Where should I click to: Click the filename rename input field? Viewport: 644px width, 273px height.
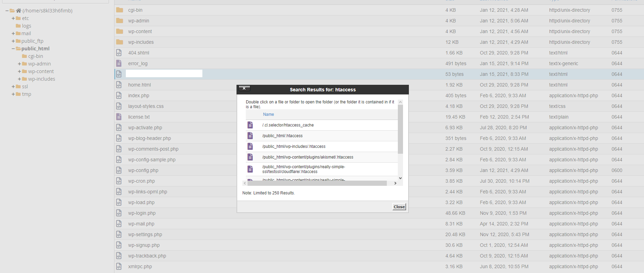coord(164,73)
